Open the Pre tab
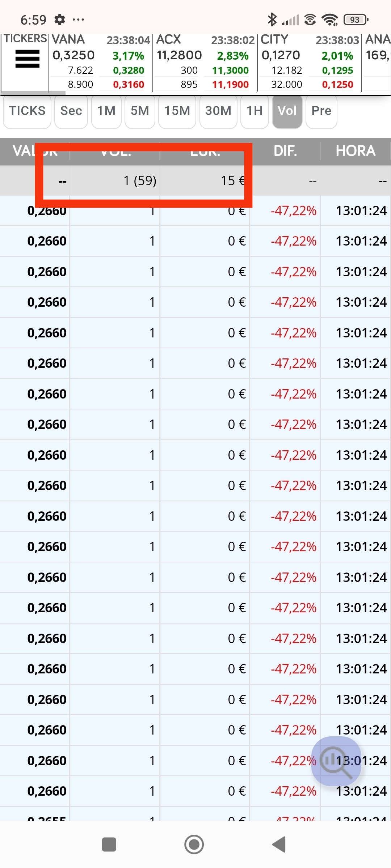Screen dimensions: 391x868 321,111
